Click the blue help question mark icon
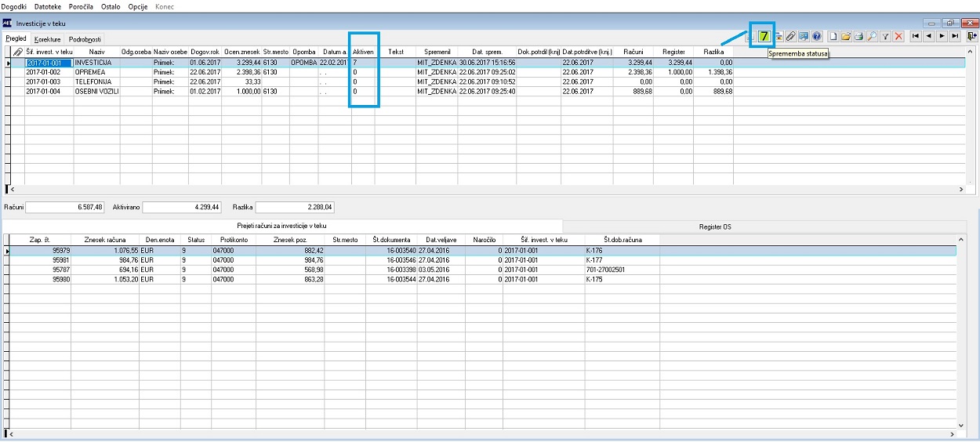Screen dimensions: 980x442 point(816,36)
